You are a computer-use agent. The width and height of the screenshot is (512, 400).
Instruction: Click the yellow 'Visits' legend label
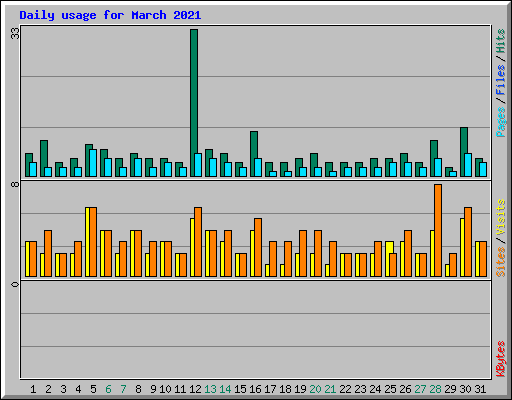coord(500,218)
